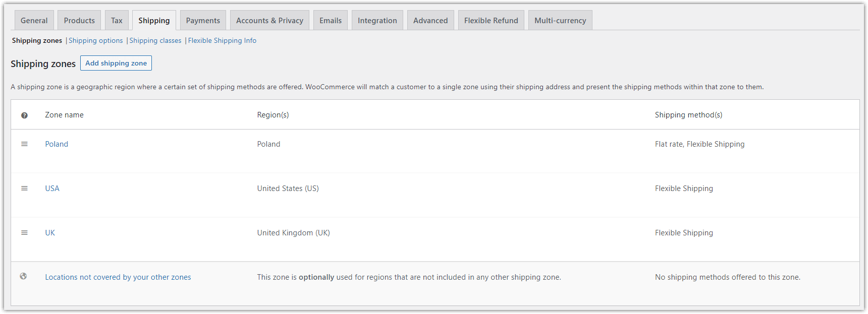Switch to the Payments tab
Image resolution: width=868 pixels, height=314 pixels.
coord(203,20)
